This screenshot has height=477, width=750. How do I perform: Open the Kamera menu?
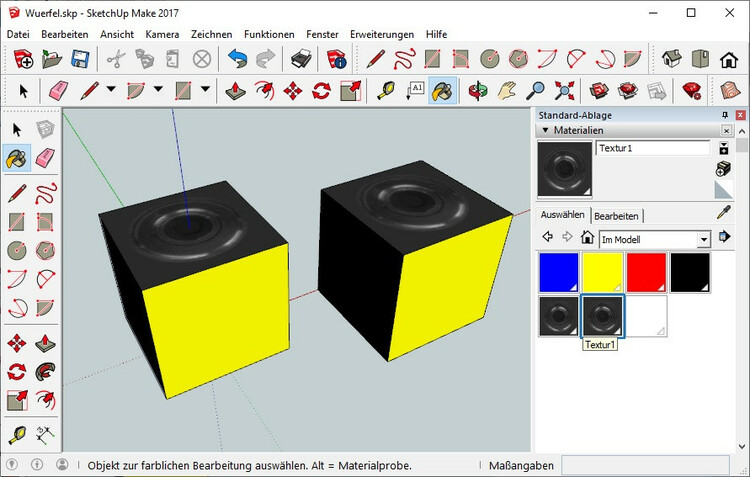pos(162,34)
